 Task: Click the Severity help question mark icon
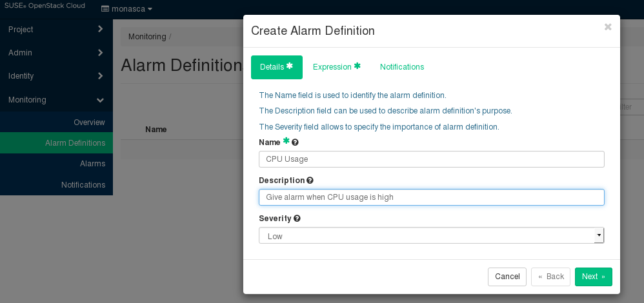pos(297,219)
